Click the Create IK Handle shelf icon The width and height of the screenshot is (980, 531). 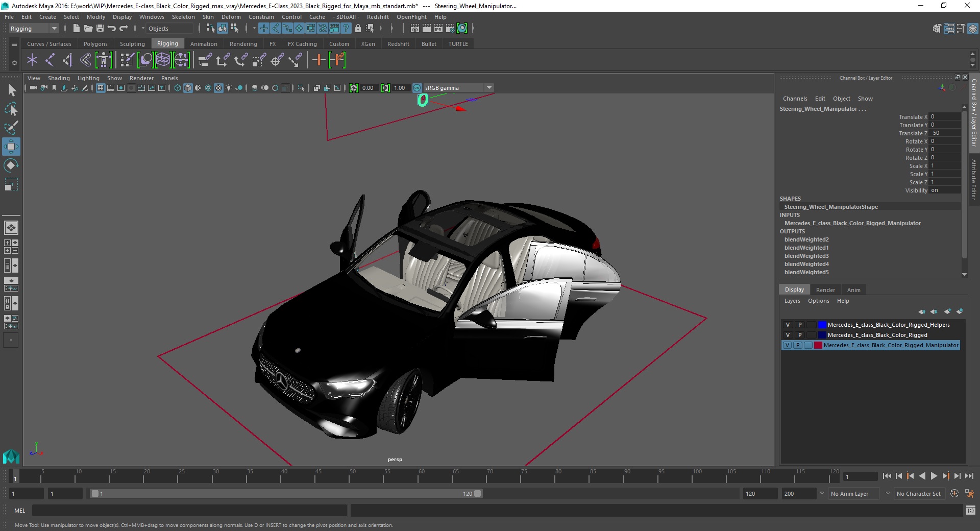(x=67, y=60)
